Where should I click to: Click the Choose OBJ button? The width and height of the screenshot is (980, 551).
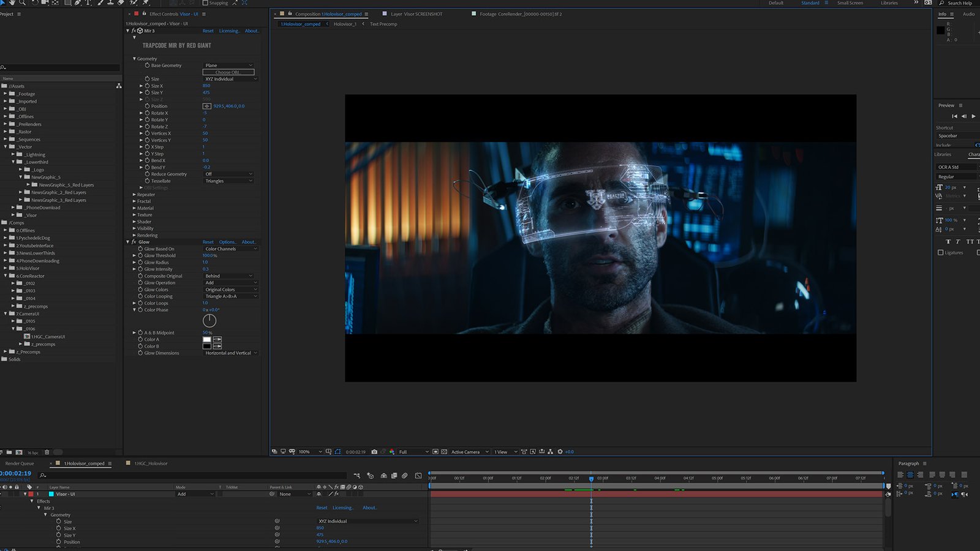228,72
